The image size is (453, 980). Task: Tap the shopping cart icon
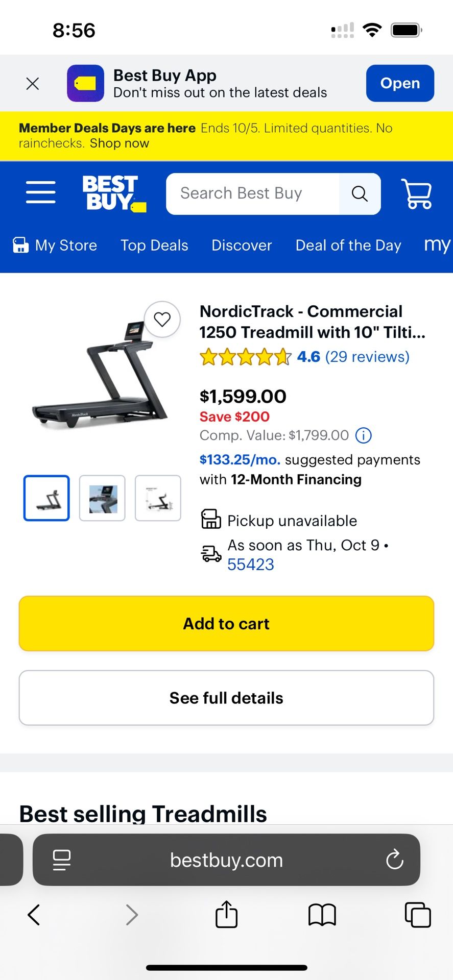tap(417, 193)
